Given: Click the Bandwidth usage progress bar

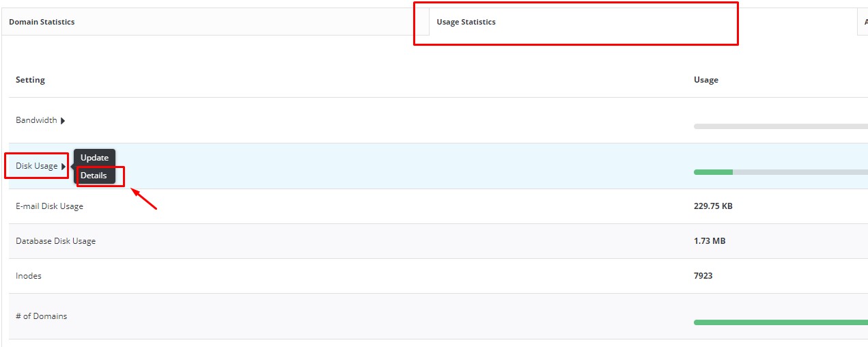Looking at the screenshot, I should click(x=779, y=126).
